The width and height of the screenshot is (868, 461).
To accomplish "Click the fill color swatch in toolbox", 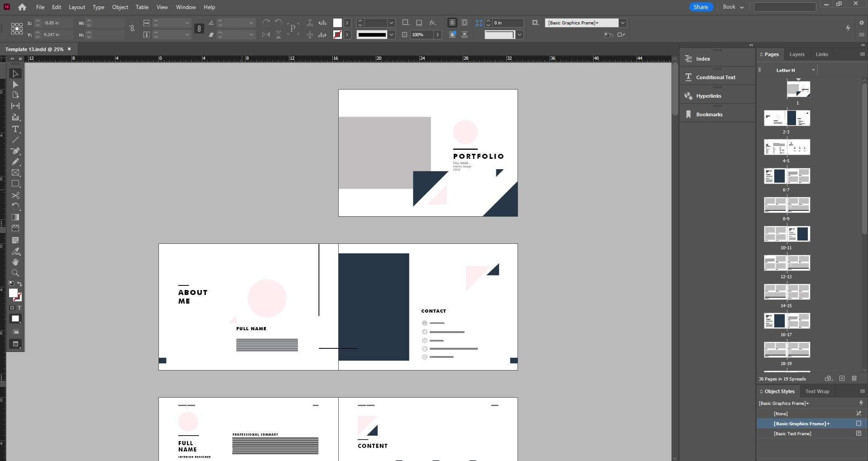I will coord(13,293).
